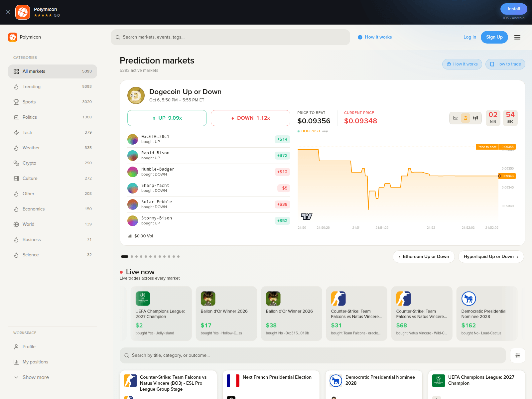Select line chart view icon
This screenshot has height=399, width=532.
click(x=456, y=118)
